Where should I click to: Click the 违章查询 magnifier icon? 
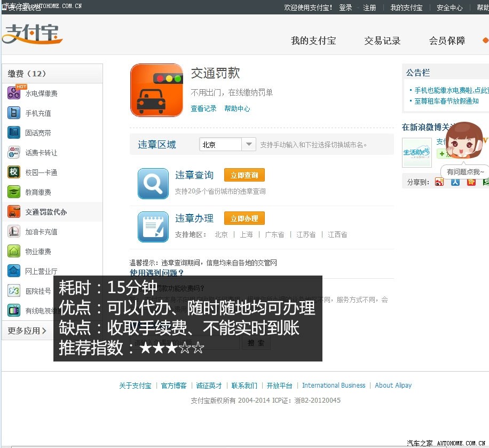click(x=153, y=184)
